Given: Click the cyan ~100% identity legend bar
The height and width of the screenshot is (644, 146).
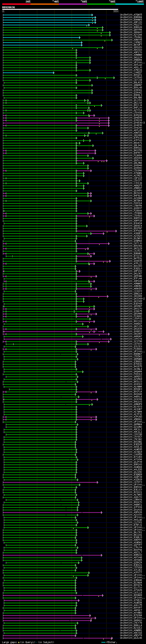Looking at the screenshot, I should (x=130, y=4).
